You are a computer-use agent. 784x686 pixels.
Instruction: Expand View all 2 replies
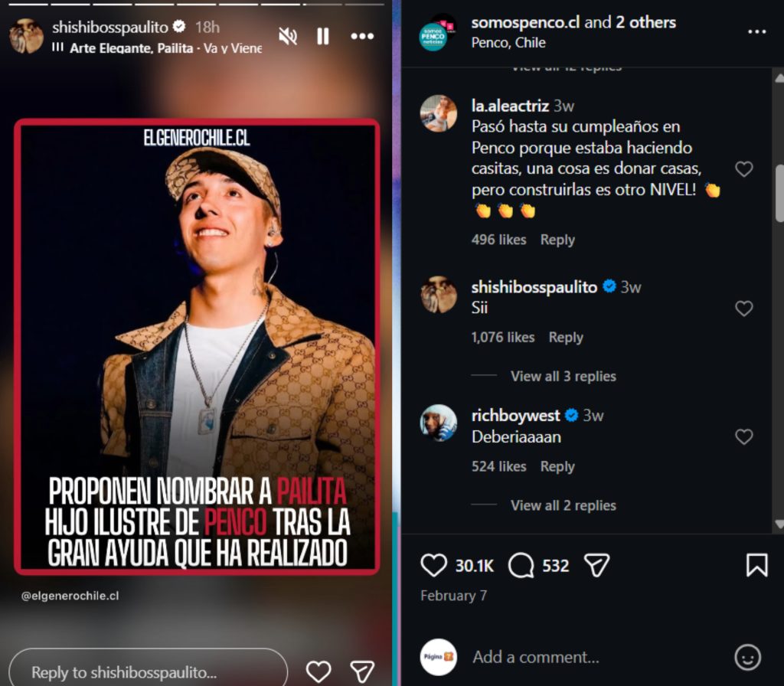pyautogui.click(x=563, y=505)
